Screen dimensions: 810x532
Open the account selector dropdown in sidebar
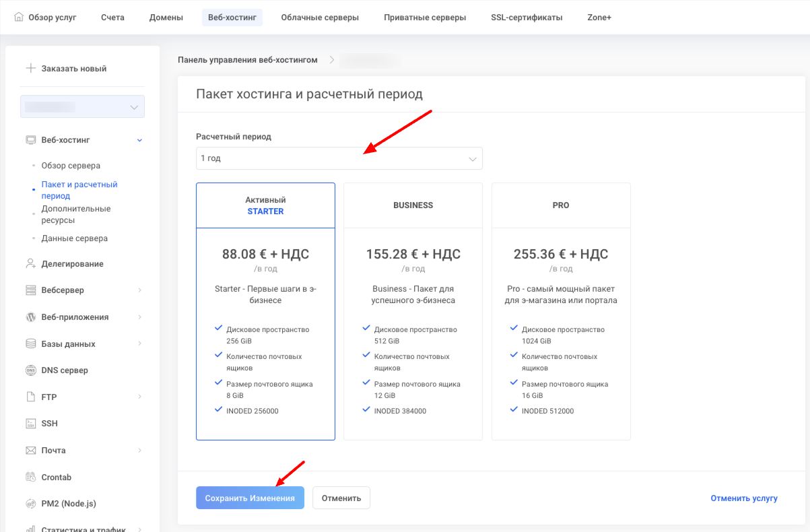pyautogui.click(x=82, y=107)
